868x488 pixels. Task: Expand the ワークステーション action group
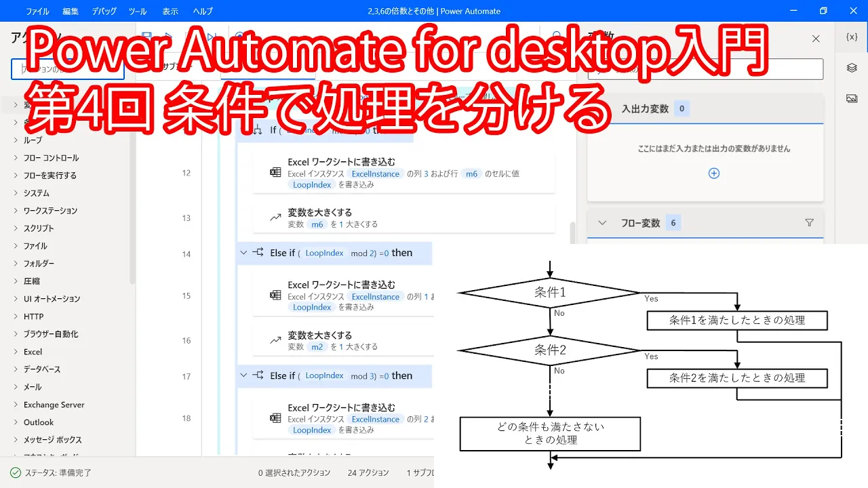pyautogui.click(x=16, y=211)
